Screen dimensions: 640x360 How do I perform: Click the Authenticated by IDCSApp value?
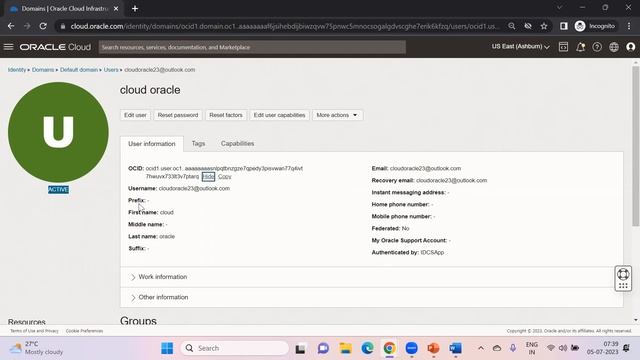click(x=432, y=252)
